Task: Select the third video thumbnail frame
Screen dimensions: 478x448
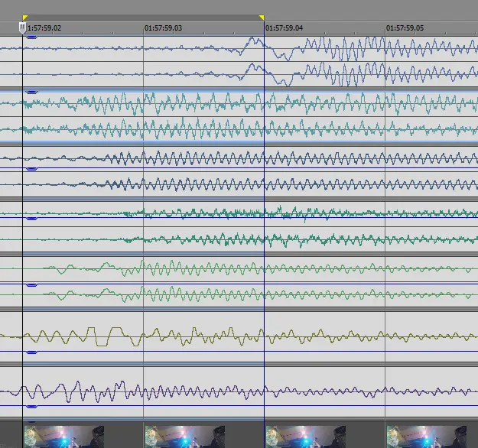Action: pyautogui.click(x=304, y=437)
